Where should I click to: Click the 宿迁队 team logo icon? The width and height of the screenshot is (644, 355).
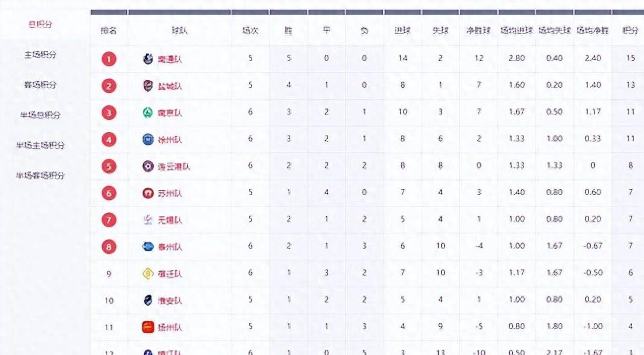tap(148, 274)
